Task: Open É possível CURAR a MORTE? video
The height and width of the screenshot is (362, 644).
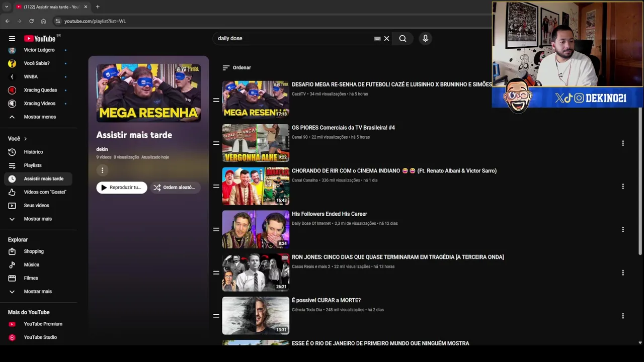Action: [326, 301]
